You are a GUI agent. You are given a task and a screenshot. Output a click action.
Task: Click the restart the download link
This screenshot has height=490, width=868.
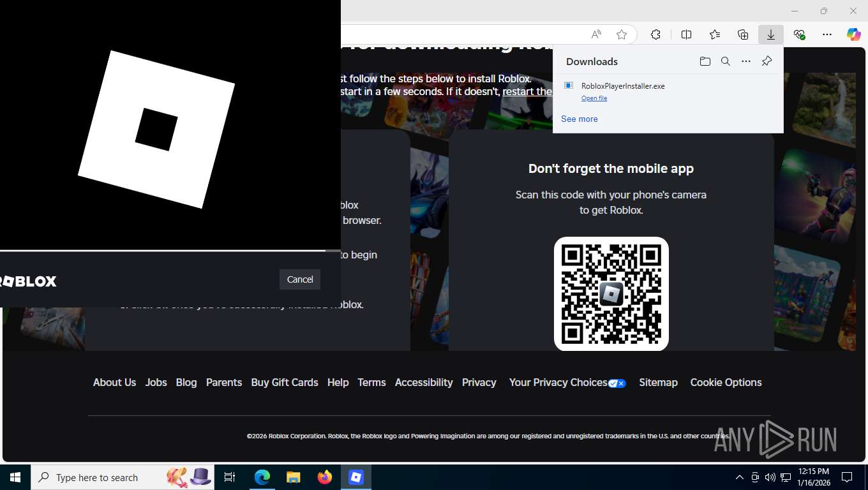527,92
